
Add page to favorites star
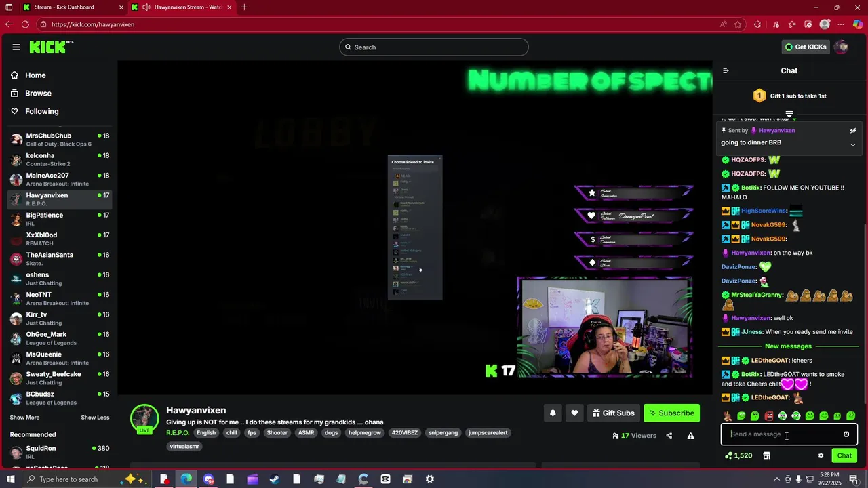click(738, 24)
